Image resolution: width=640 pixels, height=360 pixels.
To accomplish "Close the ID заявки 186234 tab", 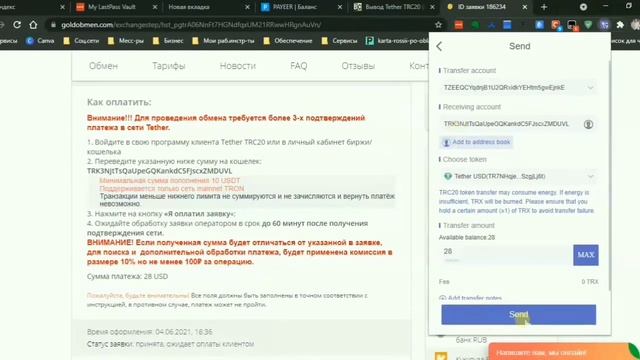I will click(x=525, y=7).
